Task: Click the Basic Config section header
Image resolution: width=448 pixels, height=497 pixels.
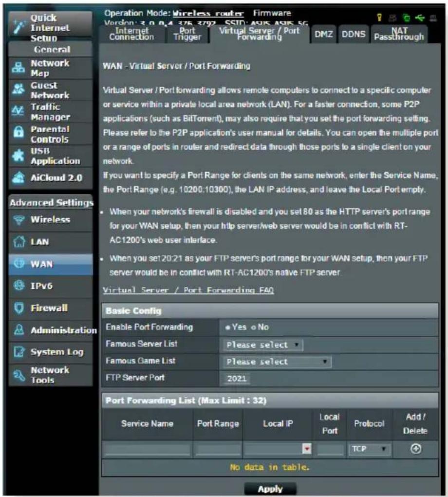Action: pos(270,311)
